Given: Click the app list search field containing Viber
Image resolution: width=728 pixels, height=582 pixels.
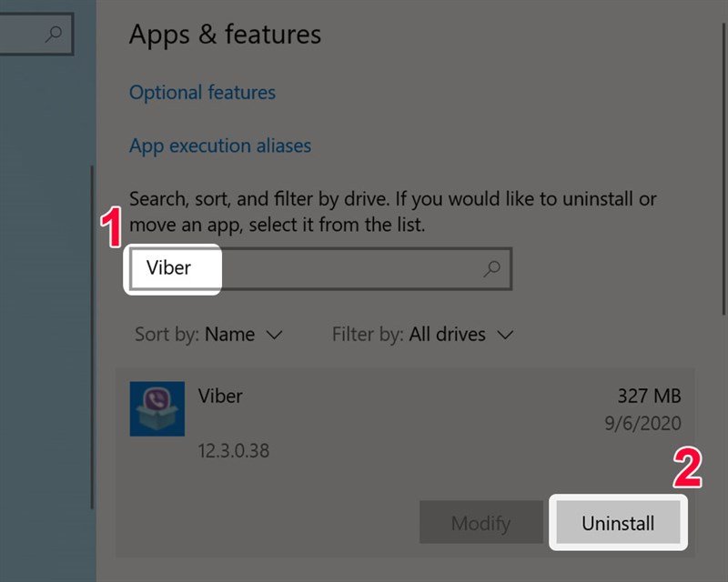Looking at the screenshot, I should (320, 269).
